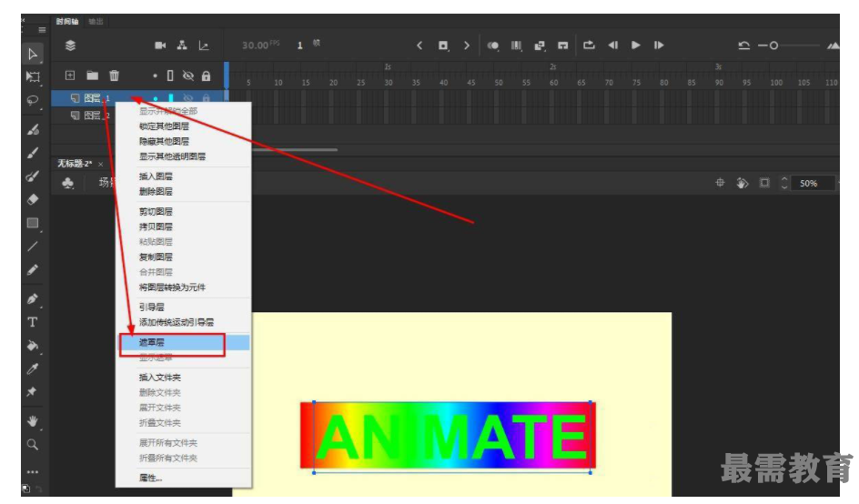Click the stage zoom up-down stepper

[784, 183]
